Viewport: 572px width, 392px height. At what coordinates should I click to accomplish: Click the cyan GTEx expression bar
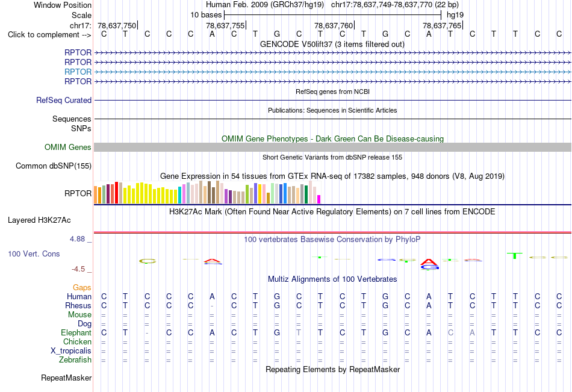179,195
